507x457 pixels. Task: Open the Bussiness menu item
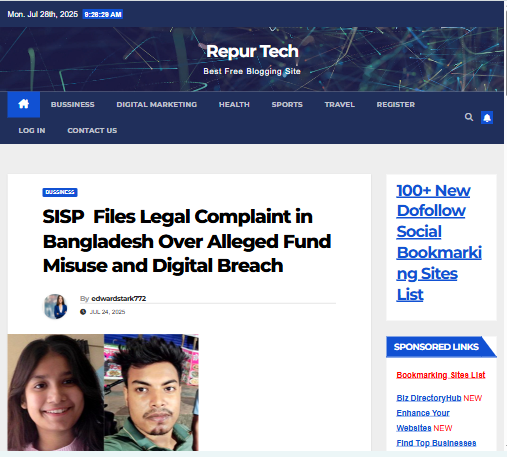coord(73,105)
